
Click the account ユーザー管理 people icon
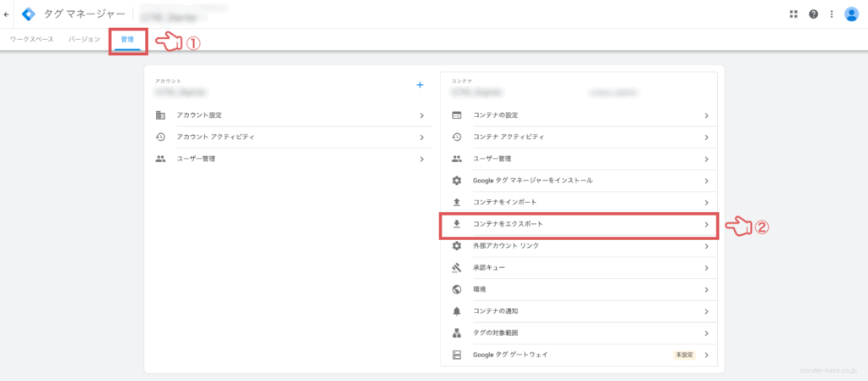[160, 159]
